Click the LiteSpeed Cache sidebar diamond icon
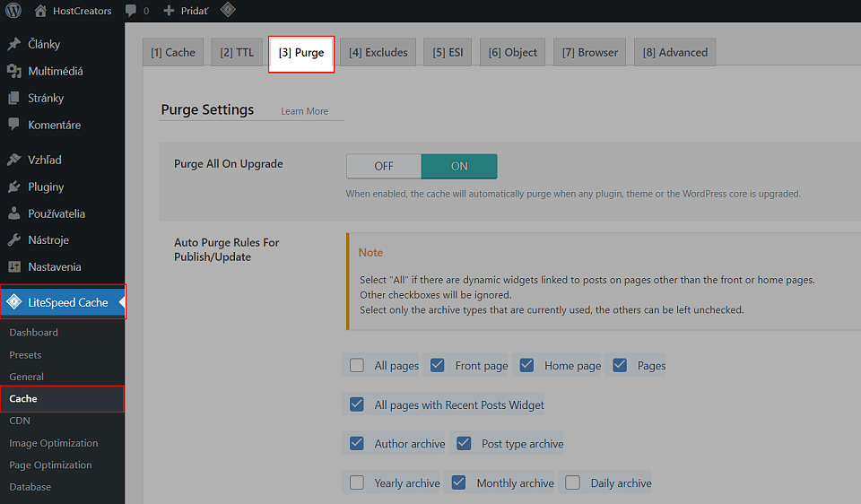Screen dimensions: 861x504 tap(14, 302)
